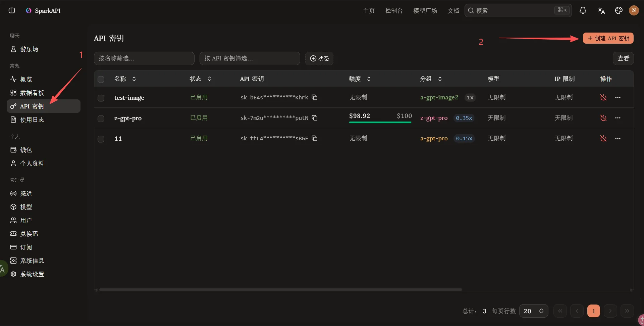Click the horizontal table scrollbar
This screenshot has height=326, width=644.
click(x=280, y=289)
